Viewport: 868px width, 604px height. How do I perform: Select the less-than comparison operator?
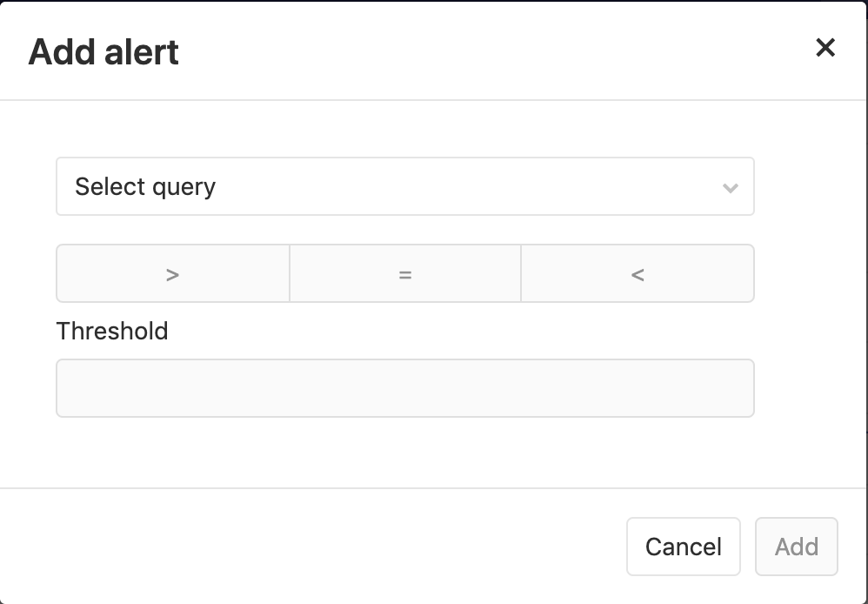tap(638, 273)
